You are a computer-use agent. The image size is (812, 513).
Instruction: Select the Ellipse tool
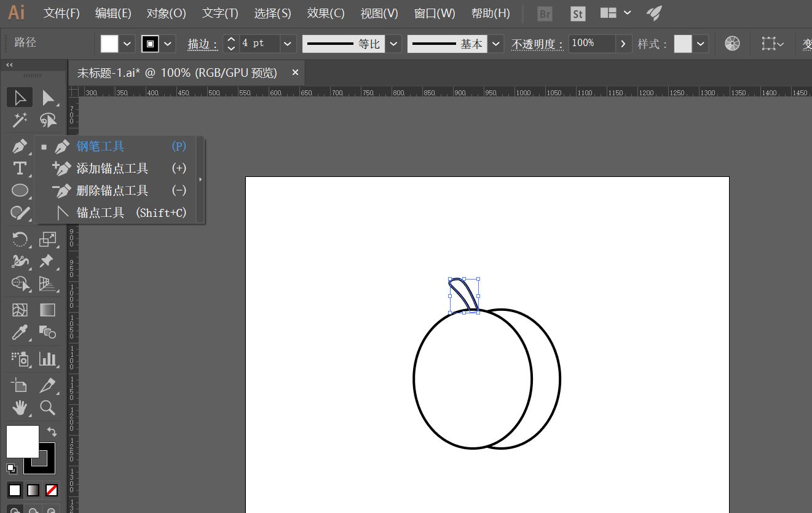pos(19,190)
